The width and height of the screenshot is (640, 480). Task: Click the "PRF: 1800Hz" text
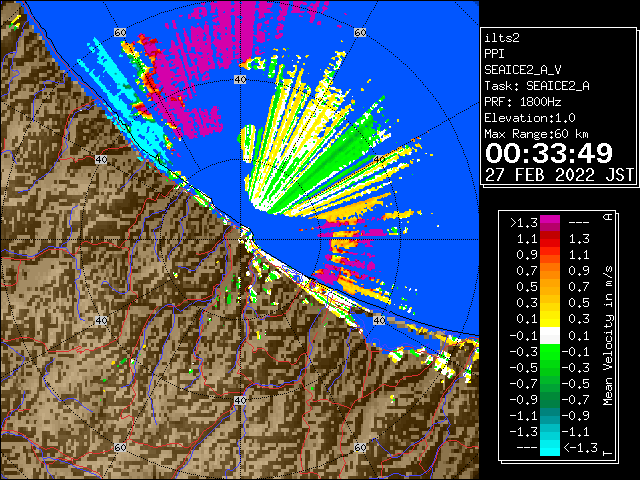point(522,102)
